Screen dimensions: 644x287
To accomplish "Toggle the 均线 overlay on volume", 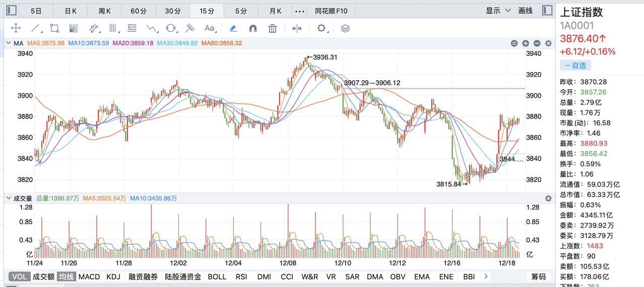I will [x=66, y=276].
